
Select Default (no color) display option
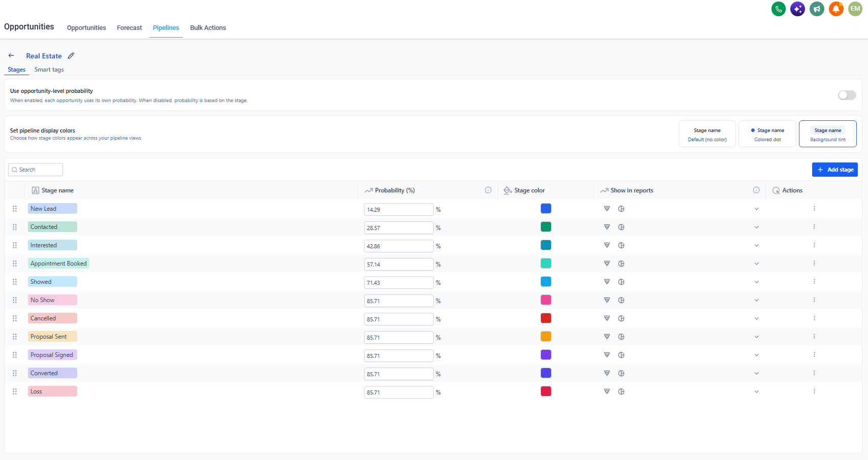click(x=707, y=134)
